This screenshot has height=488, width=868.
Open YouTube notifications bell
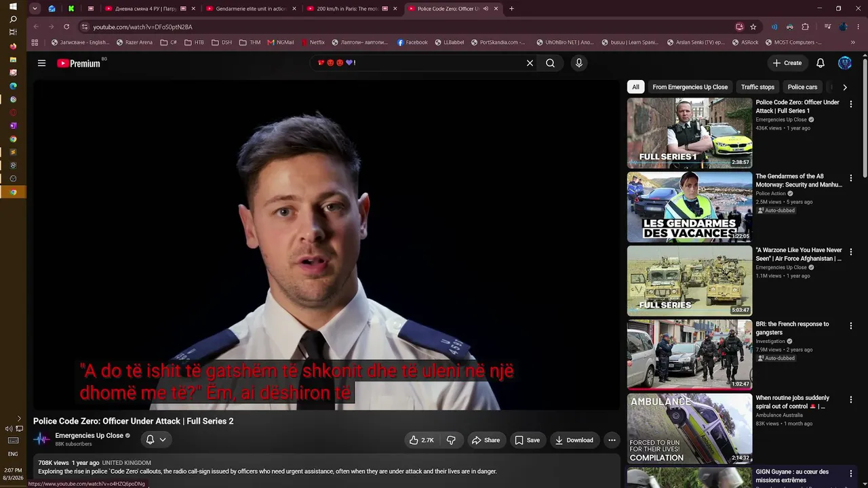point(821,63)
